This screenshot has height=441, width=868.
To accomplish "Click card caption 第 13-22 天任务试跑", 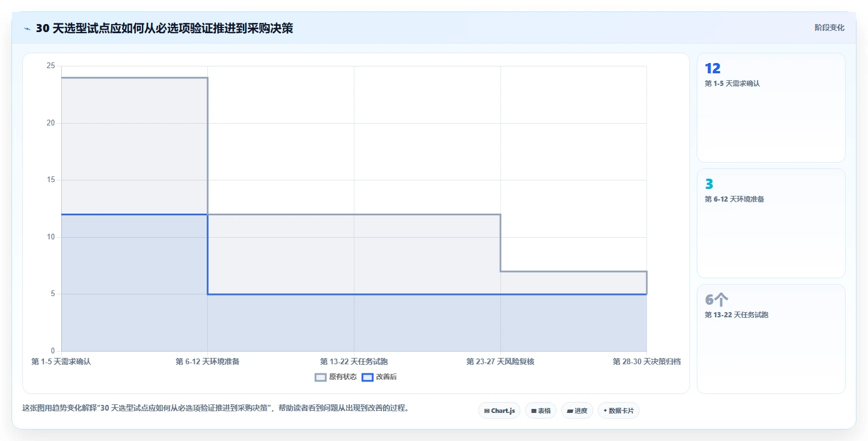I will tap(736, 315).
